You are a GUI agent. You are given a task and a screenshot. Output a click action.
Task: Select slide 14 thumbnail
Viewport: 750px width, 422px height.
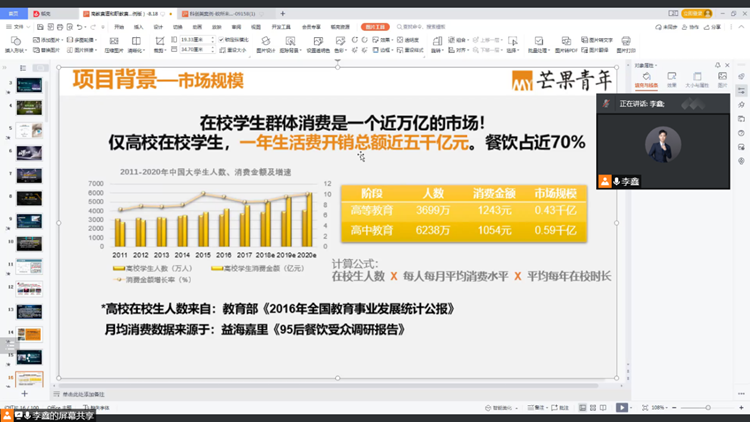pos(29,334)
